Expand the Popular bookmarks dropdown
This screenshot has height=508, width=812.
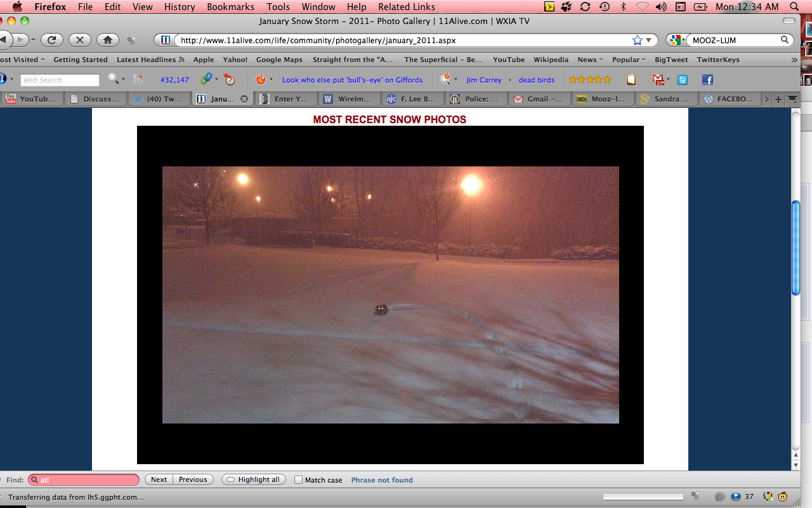click(628, 60)
